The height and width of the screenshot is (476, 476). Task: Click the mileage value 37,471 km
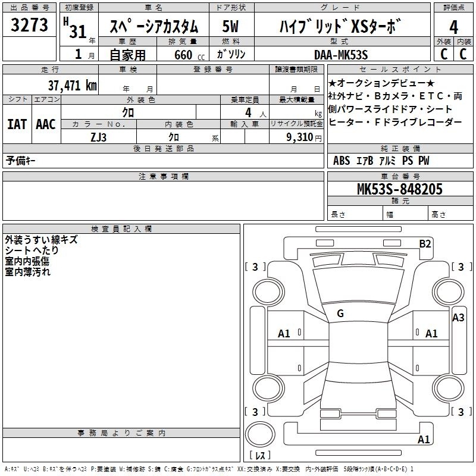tap(71, 86)
